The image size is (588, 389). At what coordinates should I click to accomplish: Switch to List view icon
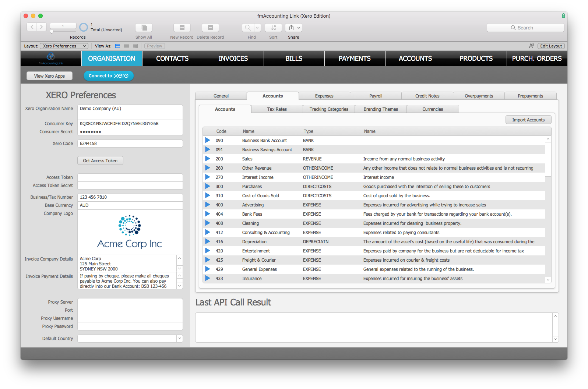[x=127, y=46]
